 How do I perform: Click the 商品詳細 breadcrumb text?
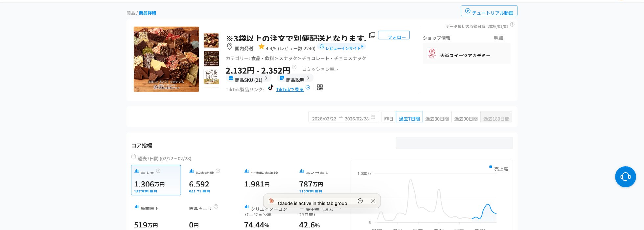point(148,13)
